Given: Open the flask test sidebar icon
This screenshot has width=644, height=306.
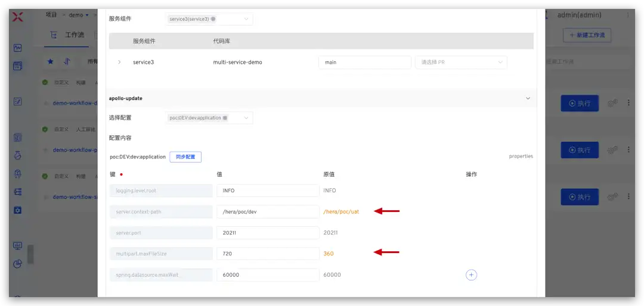Looking at the screenshot, I should click(x=17, y=155).
